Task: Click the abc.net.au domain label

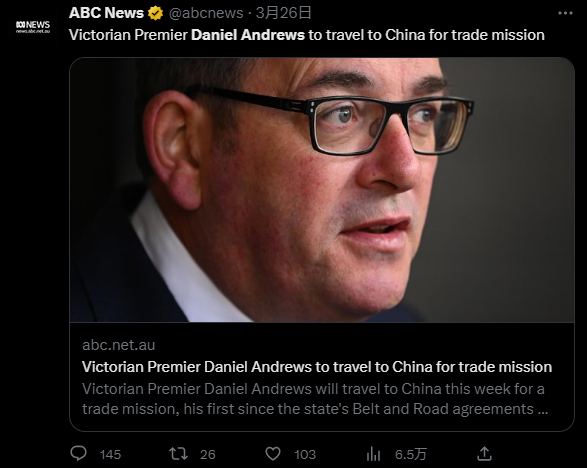Action: point(118,345)
